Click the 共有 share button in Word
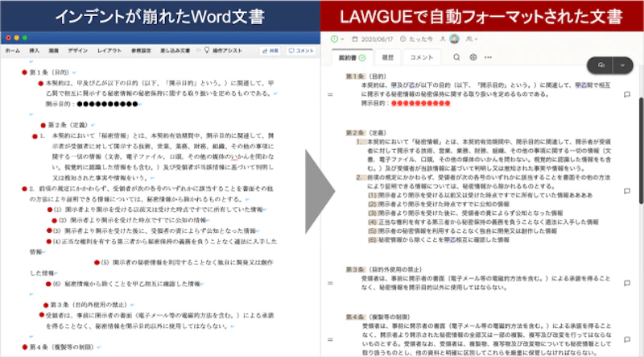Viewport: 644px width, 357px height. click(x=268, y=50)
